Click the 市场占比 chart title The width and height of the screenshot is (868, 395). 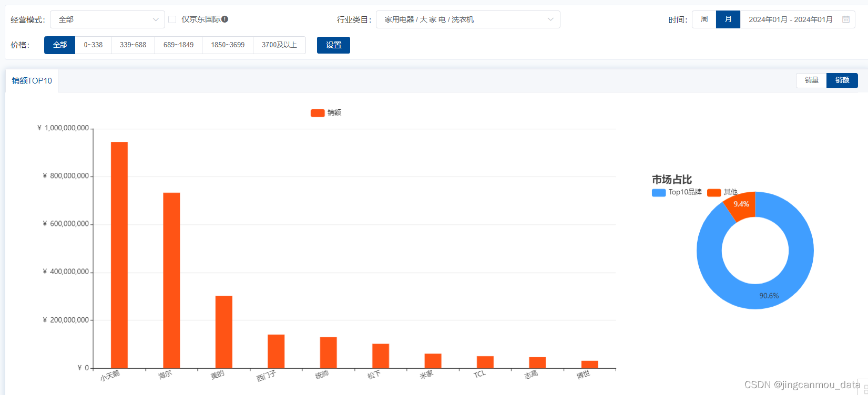672,180
